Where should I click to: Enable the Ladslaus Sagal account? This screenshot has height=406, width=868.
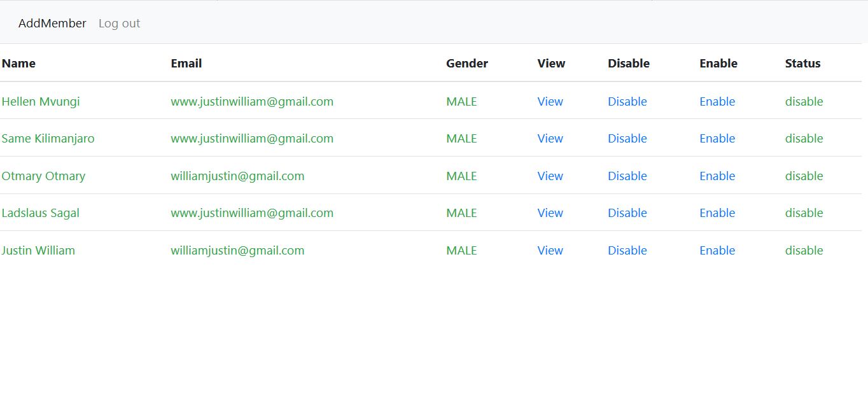coord(717,213)
